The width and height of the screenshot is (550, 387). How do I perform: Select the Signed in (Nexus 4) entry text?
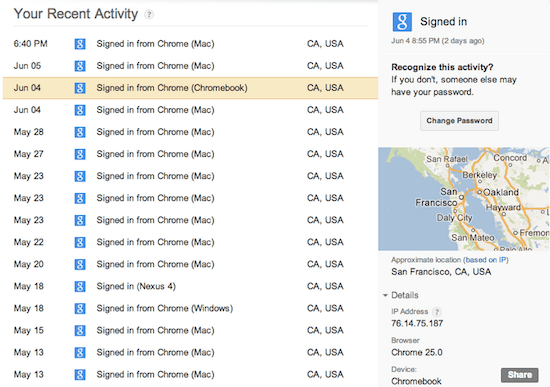[x=136, y=286]
